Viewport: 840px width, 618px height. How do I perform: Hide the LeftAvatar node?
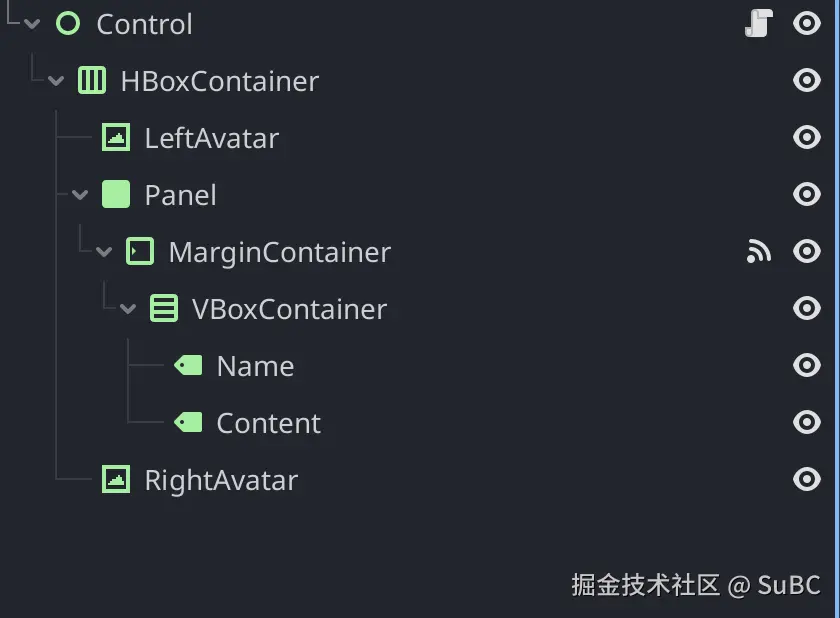tap(806, 137)
